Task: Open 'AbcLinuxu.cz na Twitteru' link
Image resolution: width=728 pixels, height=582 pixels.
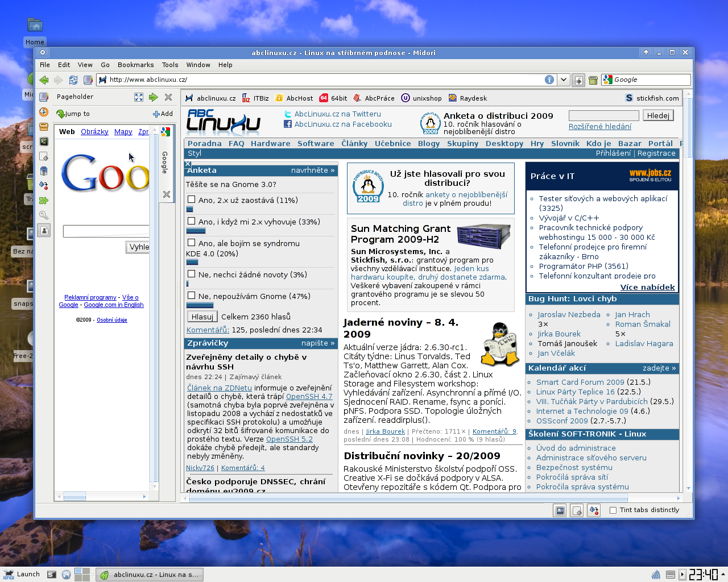Action: pos(337,114)
